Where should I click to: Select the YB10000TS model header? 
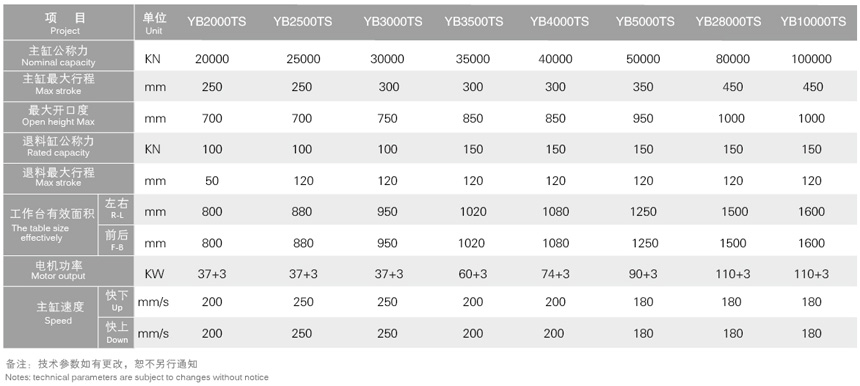click(813, 21)
